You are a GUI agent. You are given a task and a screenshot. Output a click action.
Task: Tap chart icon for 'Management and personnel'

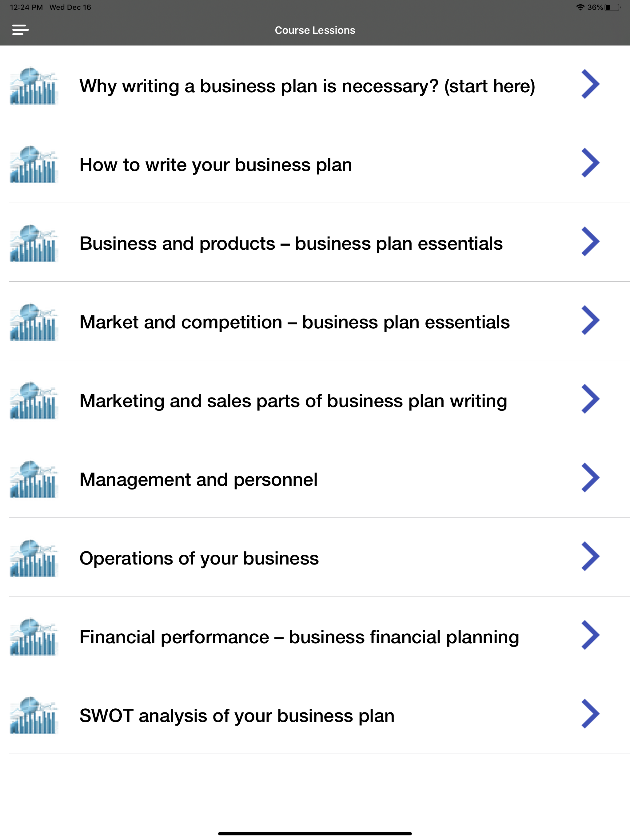click(x=34, y=479)
